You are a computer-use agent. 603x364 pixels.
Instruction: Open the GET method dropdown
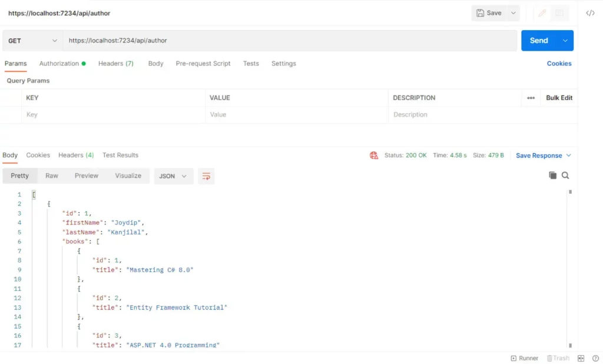coord(32,41)
